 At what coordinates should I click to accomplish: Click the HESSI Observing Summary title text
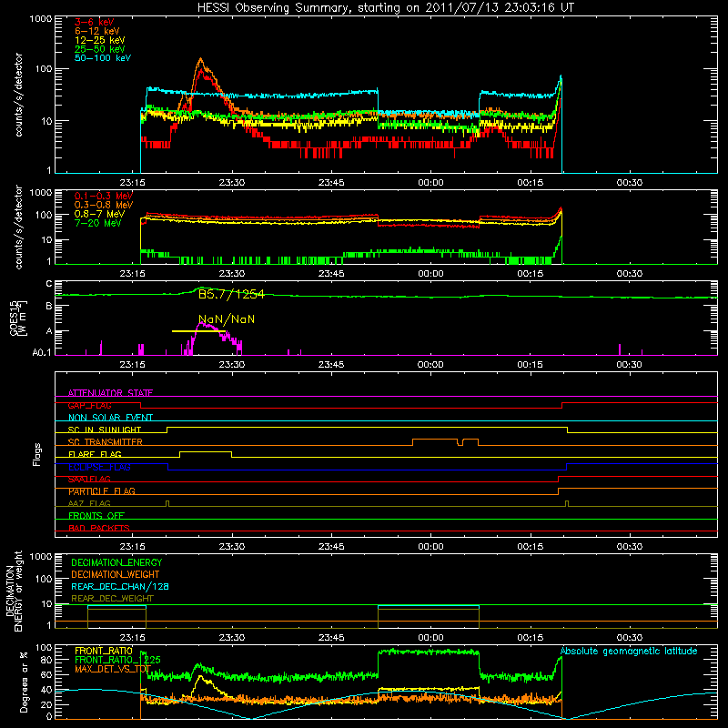385,8
